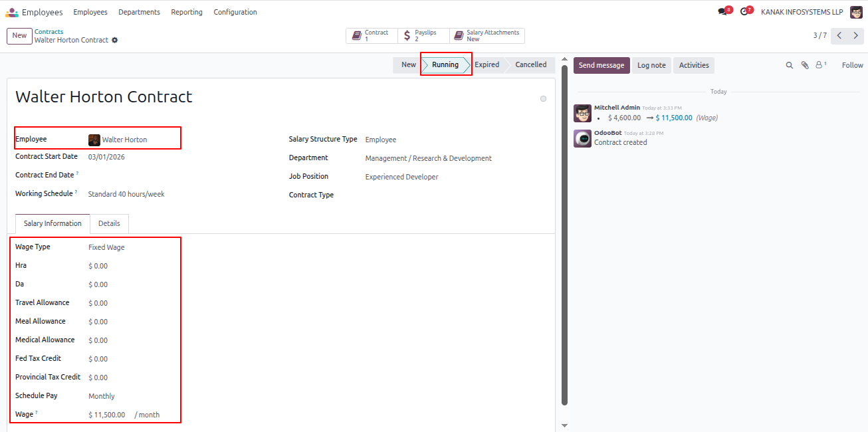Click Log note button
Screen dimensions: 868x432
tap(651, 65)
